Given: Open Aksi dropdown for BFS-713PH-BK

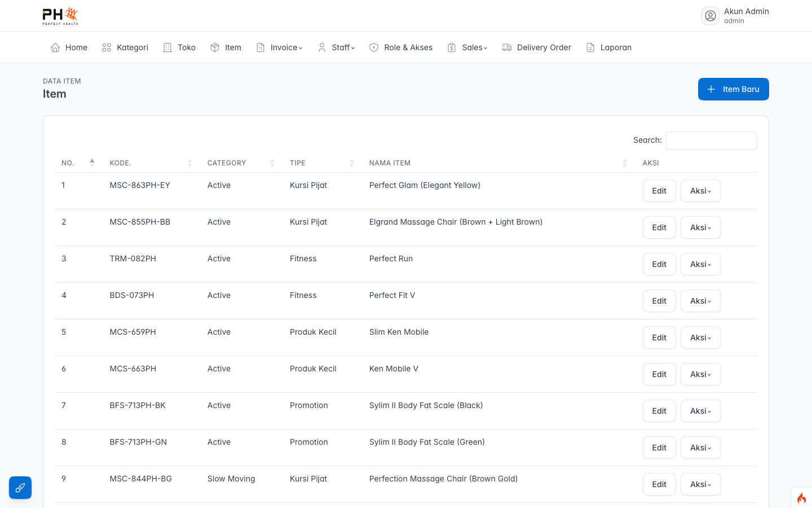Looking at the screenshot, I should point(701,411).
